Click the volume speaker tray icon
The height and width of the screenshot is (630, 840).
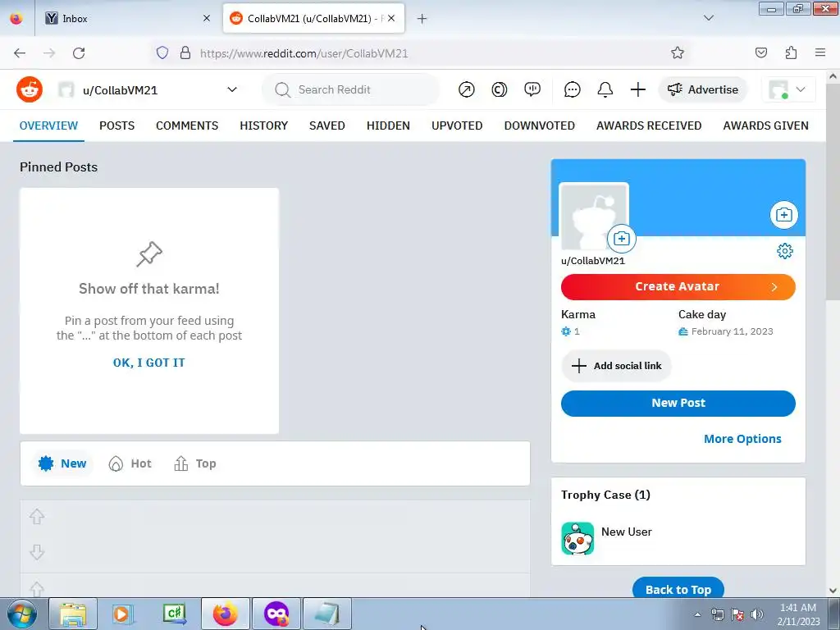click(x=757, y=614)
